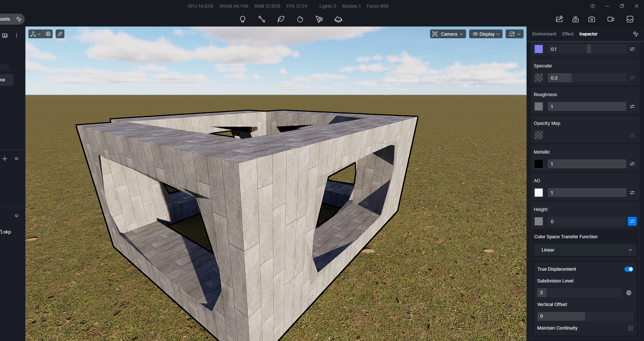644x341 pixels.
Task: Toggle the Height map settings button
Action: 632,221
